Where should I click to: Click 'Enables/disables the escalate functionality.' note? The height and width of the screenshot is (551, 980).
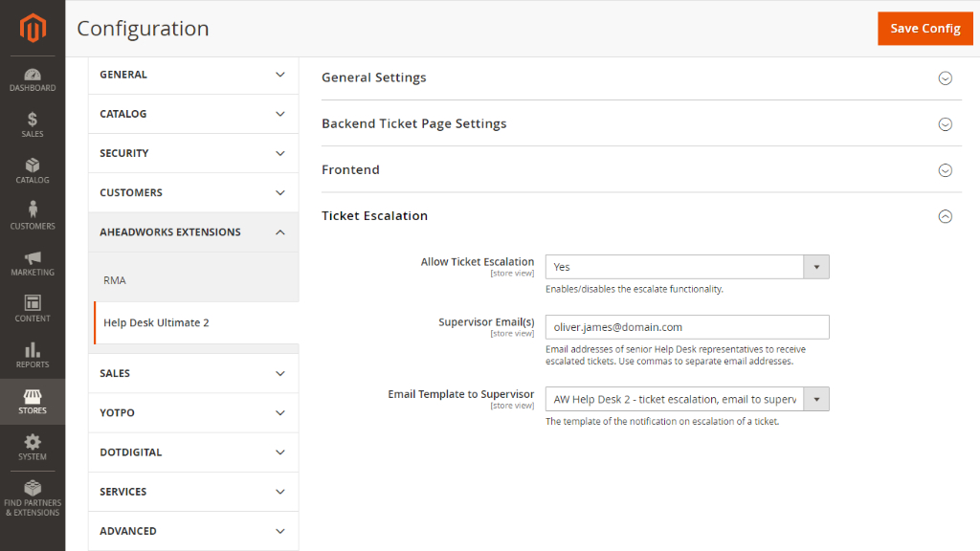pos(635,289)
